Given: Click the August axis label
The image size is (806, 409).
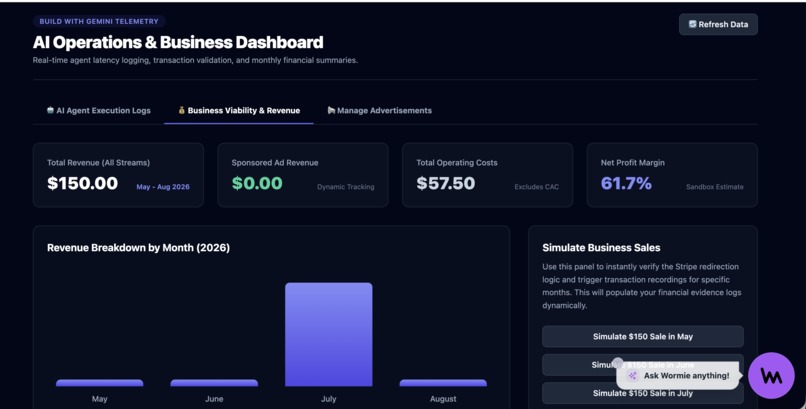Looking at the screenshot, I should [443, 399].
